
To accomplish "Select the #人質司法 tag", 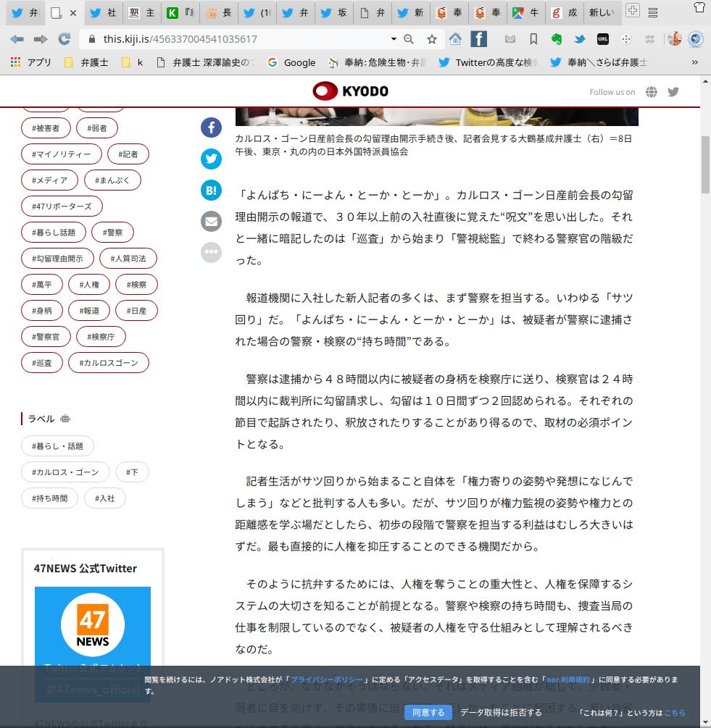I will click(x=128, y=259).
